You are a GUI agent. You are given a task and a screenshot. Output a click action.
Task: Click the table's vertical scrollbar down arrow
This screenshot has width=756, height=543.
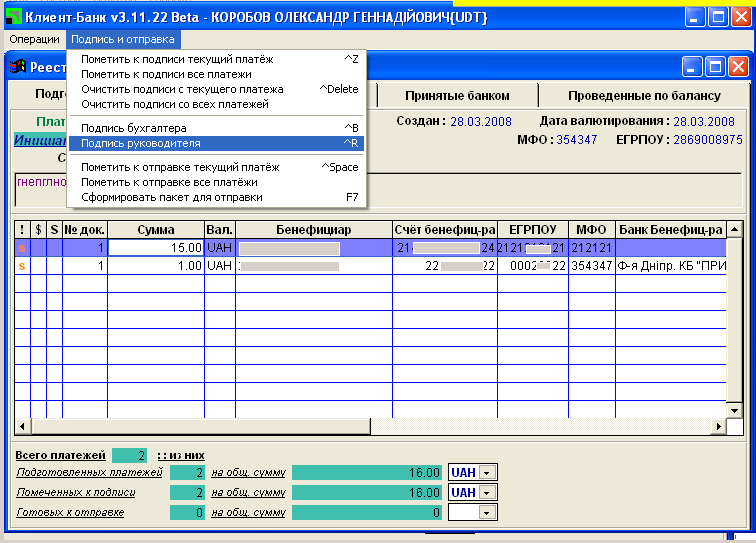pos(735,410)
